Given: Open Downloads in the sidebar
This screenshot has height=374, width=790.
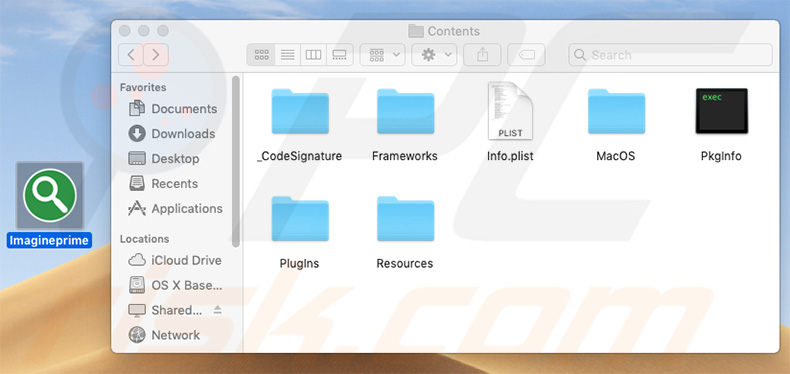Looking at the screenshot, I should click(172, 134).
